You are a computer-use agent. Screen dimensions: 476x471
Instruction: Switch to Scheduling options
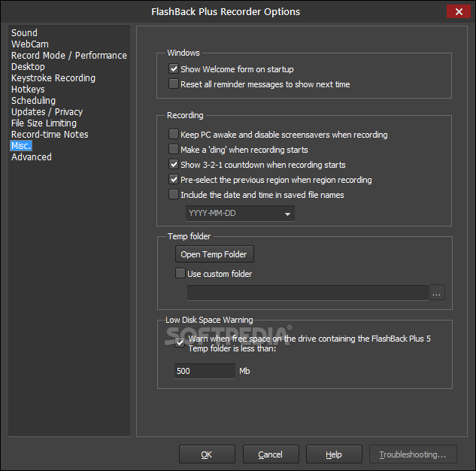tap(33, 100)
